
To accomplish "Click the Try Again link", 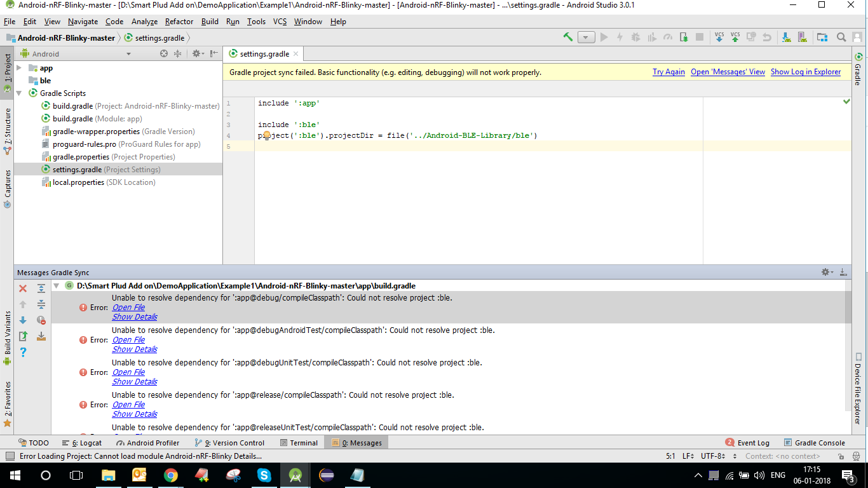I will click(668, 72).
